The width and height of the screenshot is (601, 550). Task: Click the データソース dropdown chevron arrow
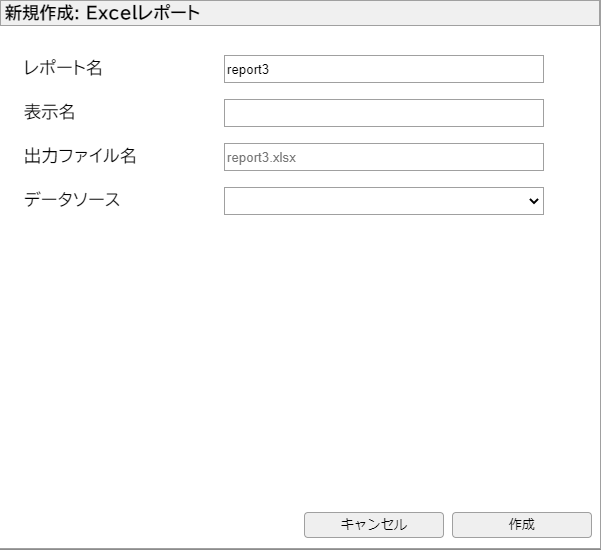tap(533, 201)
